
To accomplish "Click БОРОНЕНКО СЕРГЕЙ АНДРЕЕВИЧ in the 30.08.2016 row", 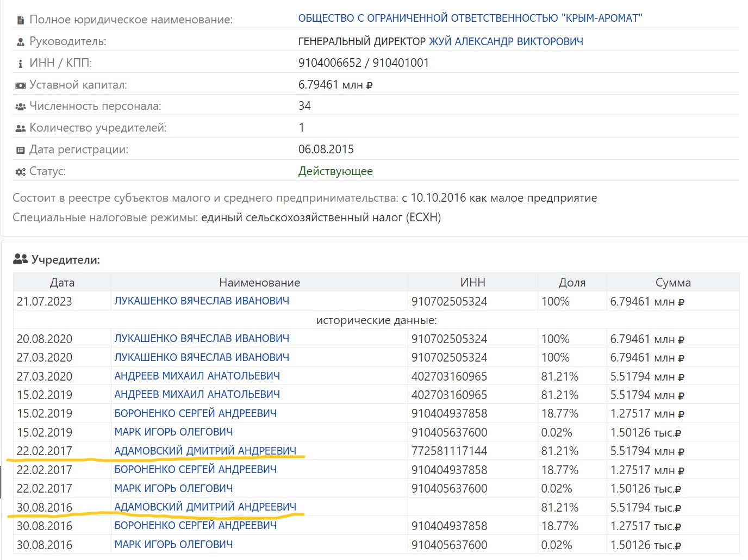I will 195,526.
